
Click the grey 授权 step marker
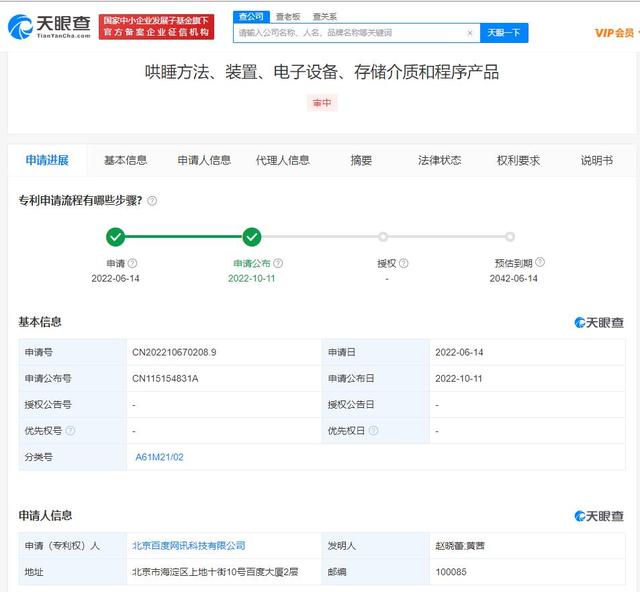click(383, 237)
